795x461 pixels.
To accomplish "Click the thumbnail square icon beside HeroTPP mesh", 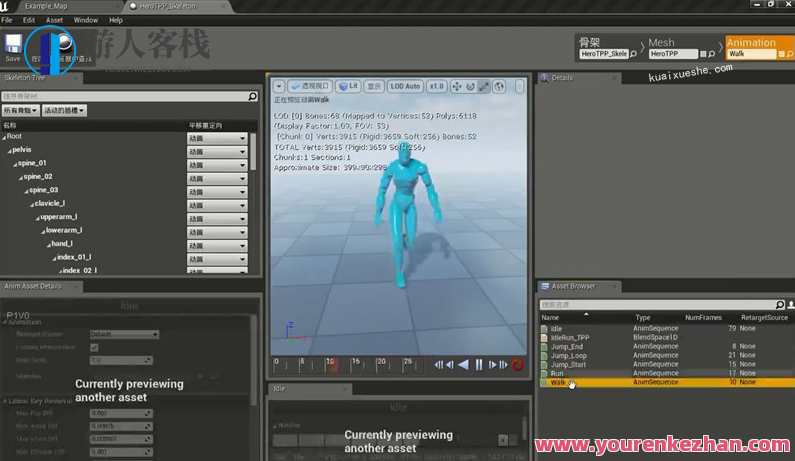I will 703,54.
